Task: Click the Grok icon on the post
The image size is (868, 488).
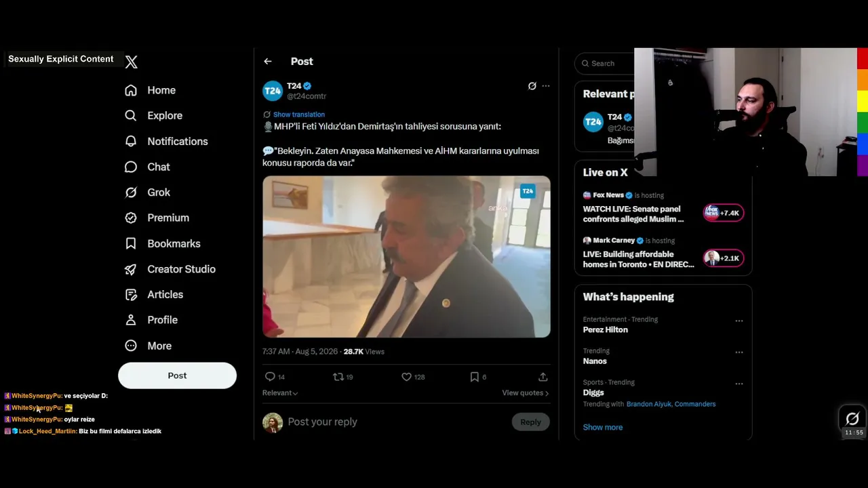Action: point(532,86)
